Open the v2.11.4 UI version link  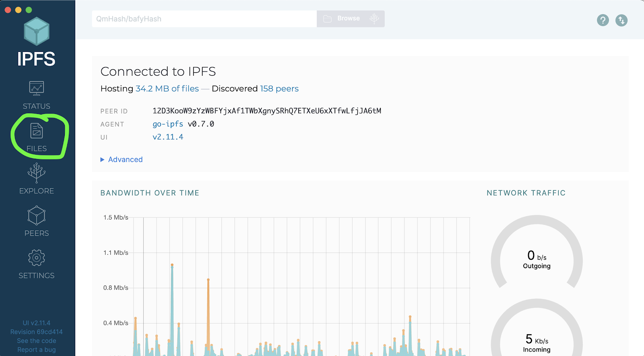pyautogui.click(x=168, y=137)
